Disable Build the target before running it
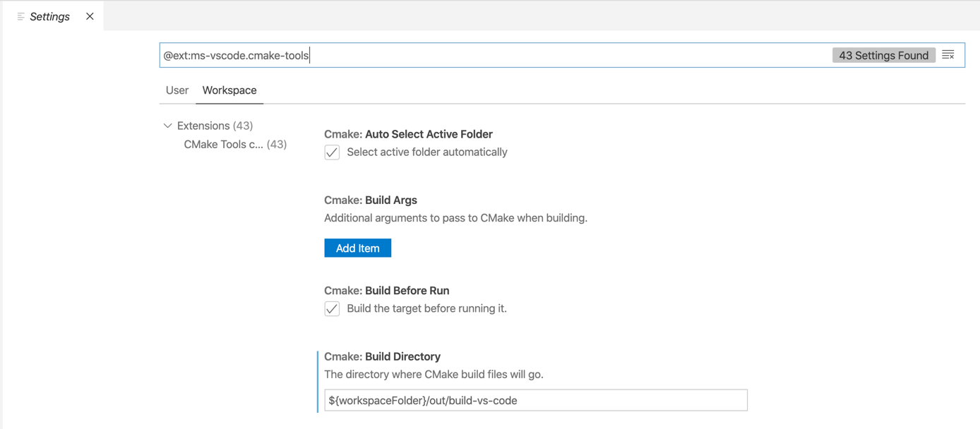 point(332,308)
